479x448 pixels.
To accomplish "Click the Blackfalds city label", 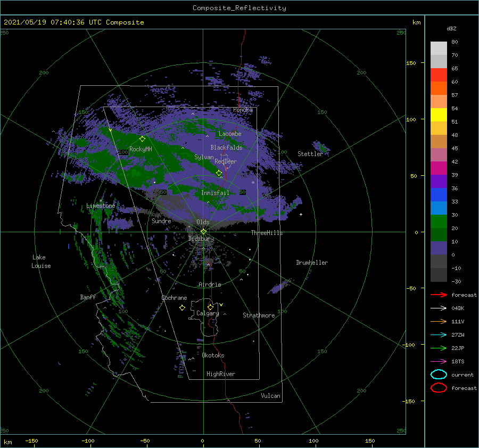I will point(226,148).
